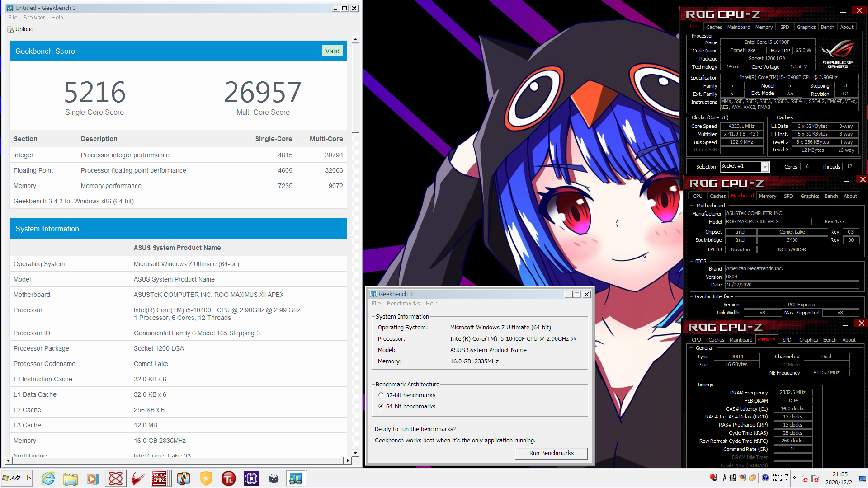This screenshot has width=868, height=488.
Task: Click the yellow shield star taskbar icon
Action: pyautogui.click(x=206, y=479)
